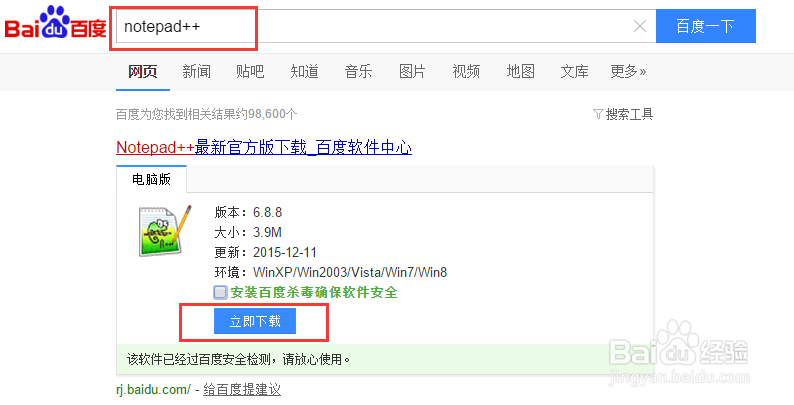Switch to 新闻 tab
Screen dimensions: 794x405
coord(196,71)
